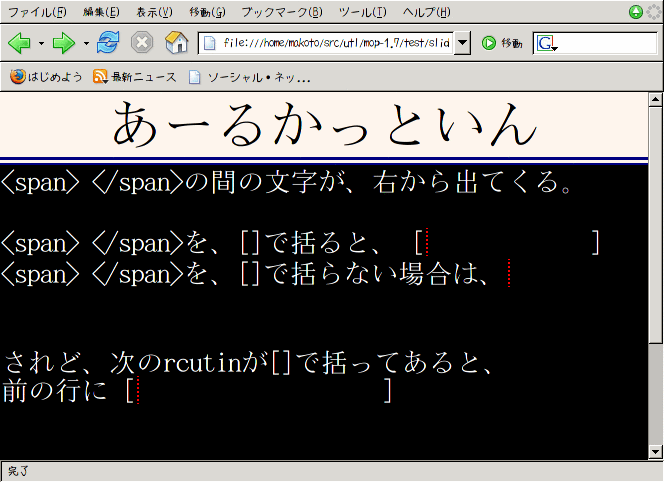Click the green 移動 Go button
Image resolution: width=664 pixels, height=482 pixels.
(501, 43)
